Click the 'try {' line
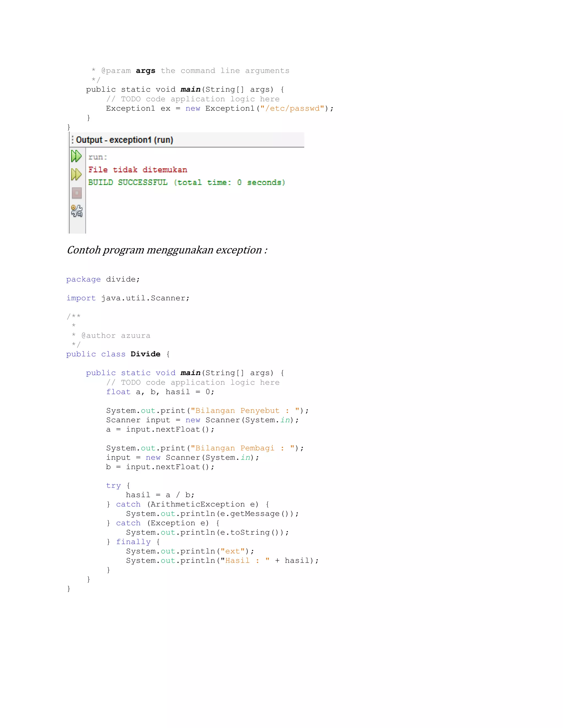 (118, 486)
